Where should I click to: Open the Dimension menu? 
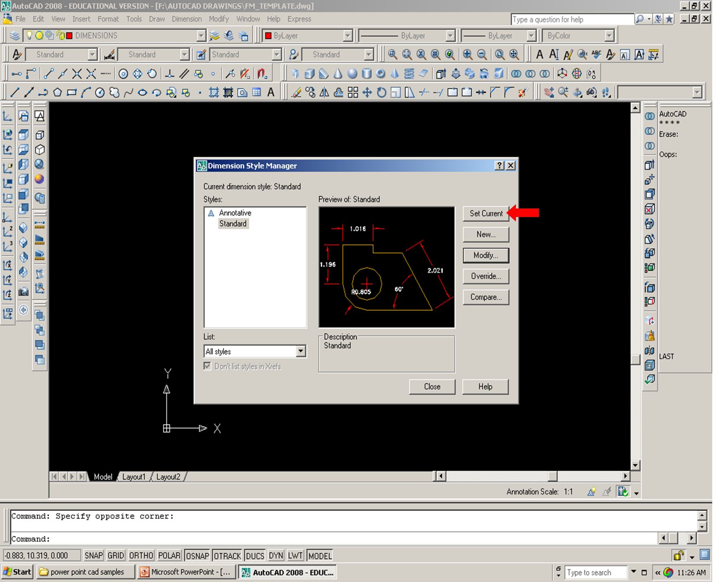coord(186,19)
